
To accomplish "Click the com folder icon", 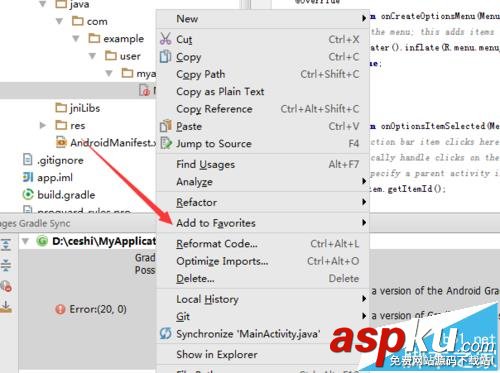I will point(77,21).
